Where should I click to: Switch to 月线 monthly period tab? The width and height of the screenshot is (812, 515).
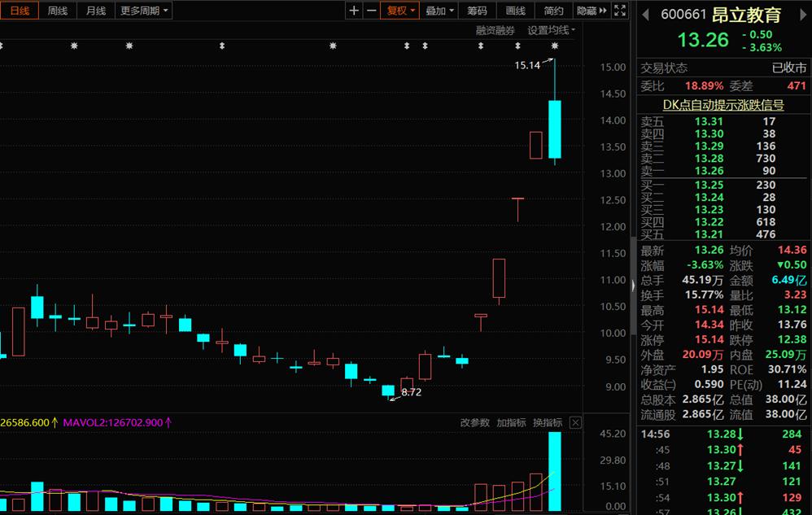point(96,11)
